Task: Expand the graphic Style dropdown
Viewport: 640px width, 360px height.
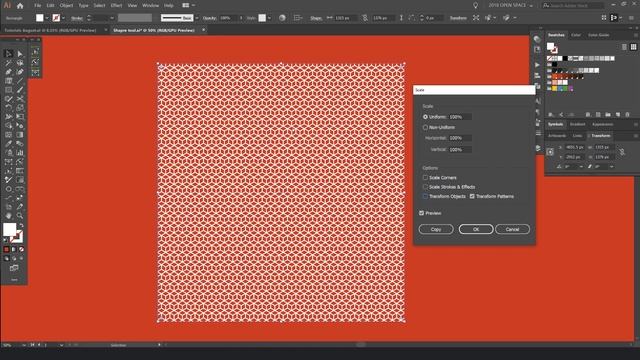Action: pyautogui.click(x=269, y=18)
